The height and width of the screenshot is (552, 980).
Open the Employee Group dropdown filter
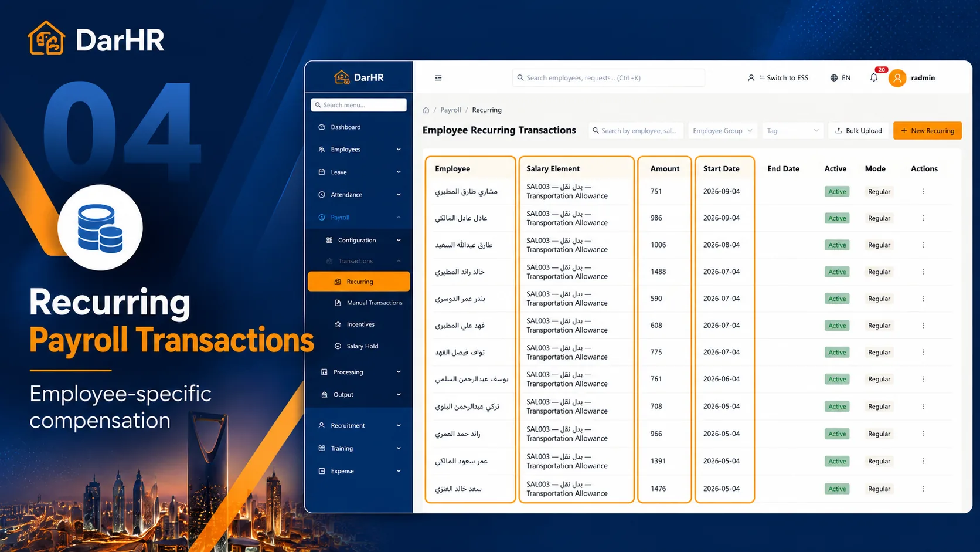(722, 131)
